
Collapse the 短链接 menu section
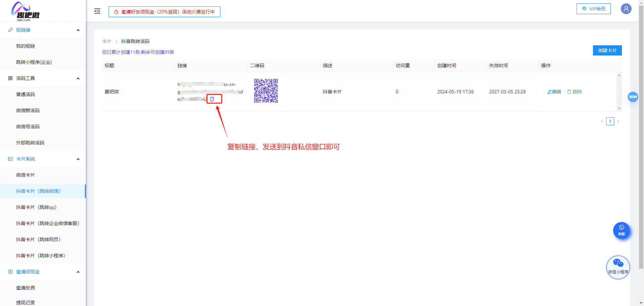coord(78,30)
